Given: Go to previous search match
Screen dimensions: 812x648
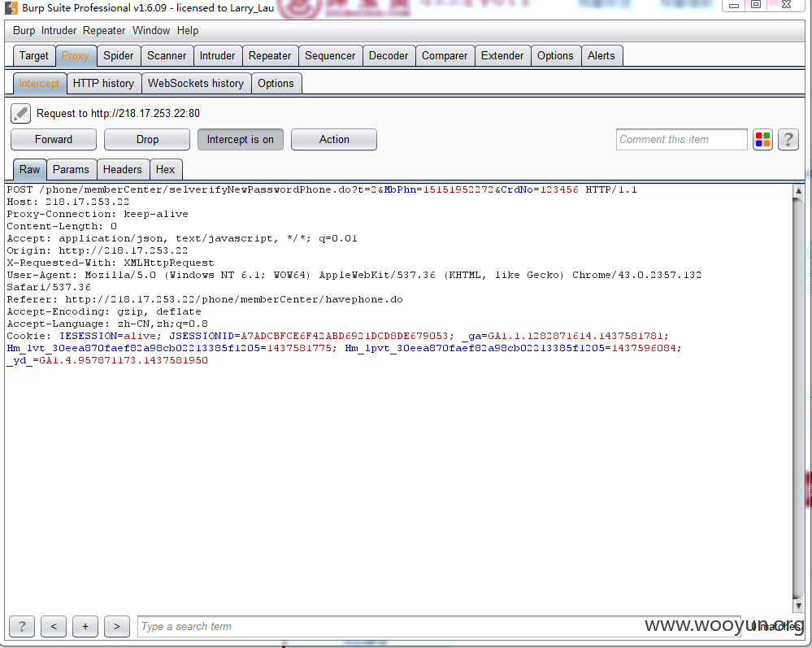Looking at the screenshot, I should click(x=54, y=627).
